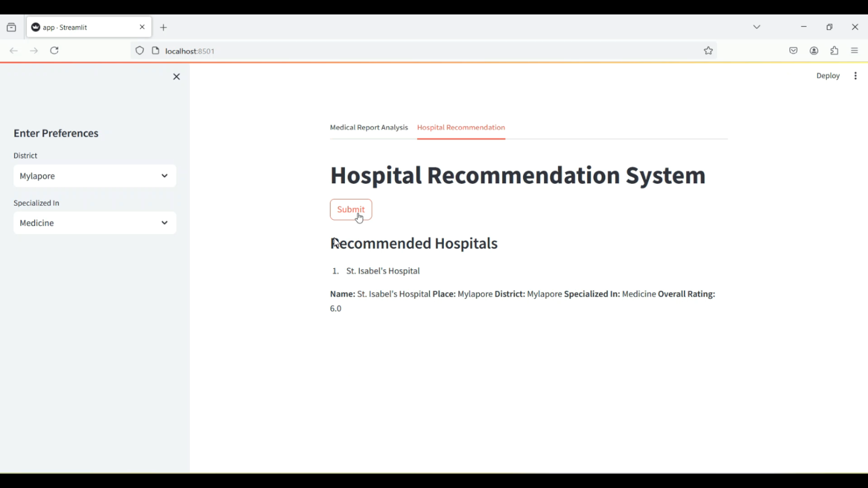Restore down the browser window
The image size is (868, 488).
pyautogui.click(x=830, y=27)
